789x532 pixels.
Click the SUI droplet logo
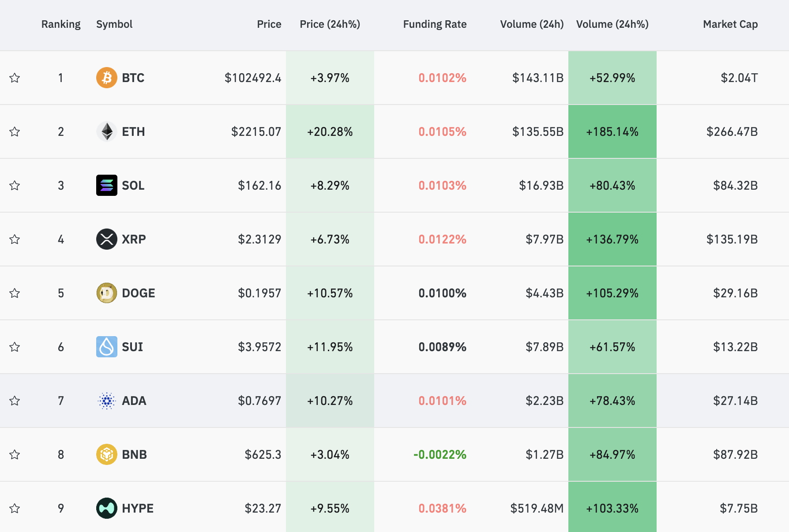pos(106,347)
